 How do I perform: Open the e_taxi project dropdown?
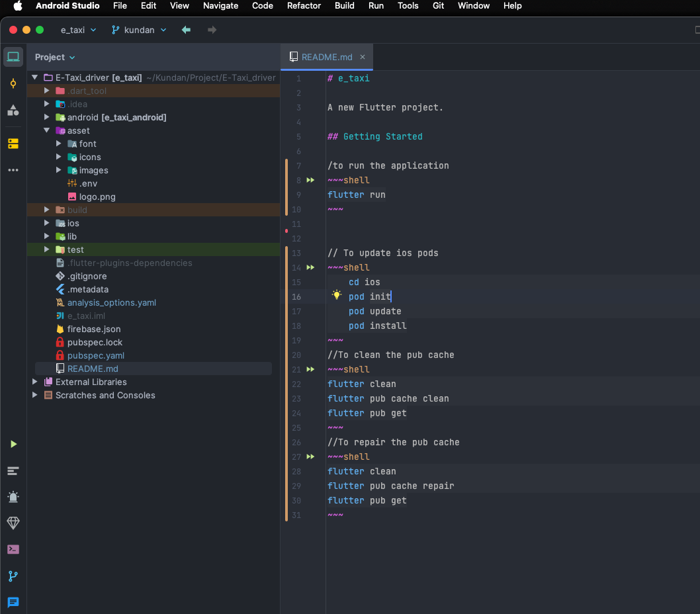click(x=79, y=30)
